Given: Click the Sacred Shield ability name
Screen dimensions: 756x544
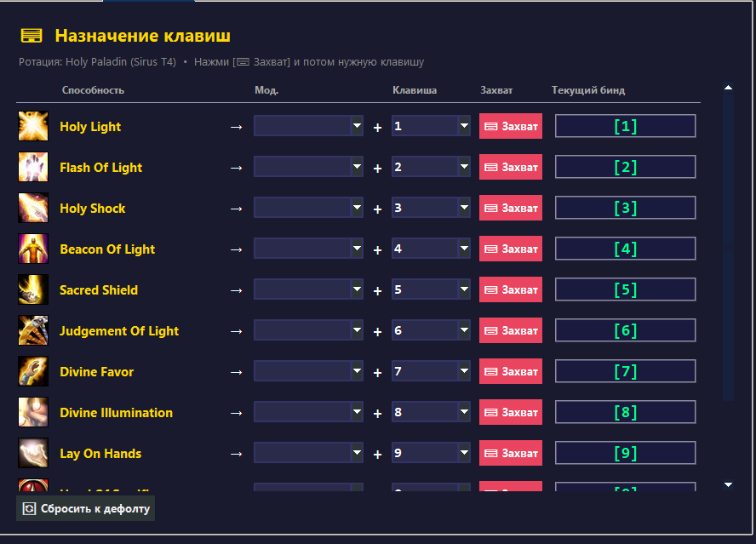Looking at the screenshot, I should (99, 289).
